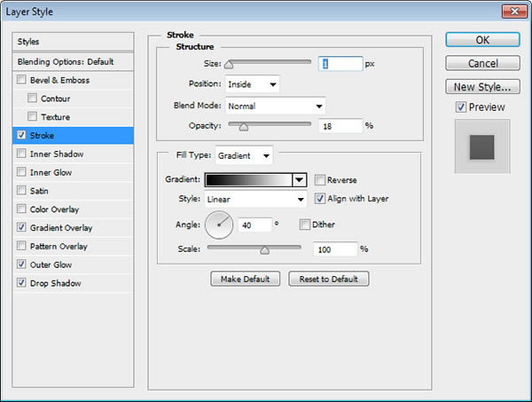Enable the Inner Glow checkbox
This screenshot has width=532, height=402.
21,172
